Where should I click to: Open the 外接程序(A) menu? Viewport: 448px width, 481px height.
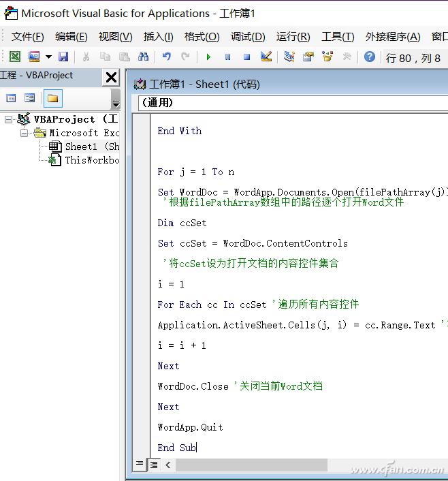coord(392,37)
